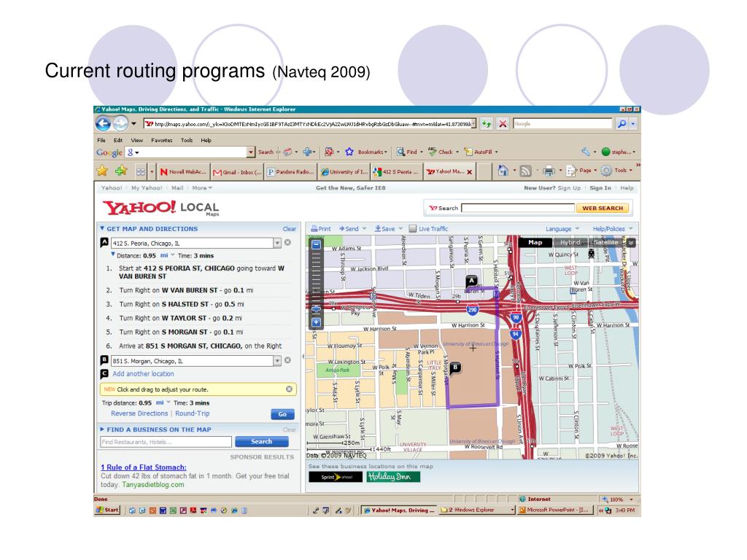The image size is (747, 560).
Task: Click the magnifier icon beside the Google search box
Action: [622, 124]
